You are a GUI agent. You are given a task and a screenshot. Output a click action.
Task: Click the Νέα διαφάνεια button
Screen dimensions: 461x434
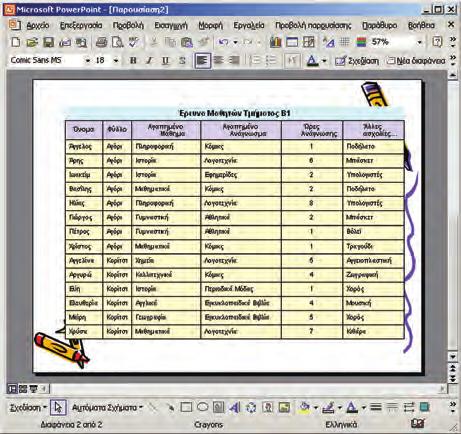tap(416, 61)
